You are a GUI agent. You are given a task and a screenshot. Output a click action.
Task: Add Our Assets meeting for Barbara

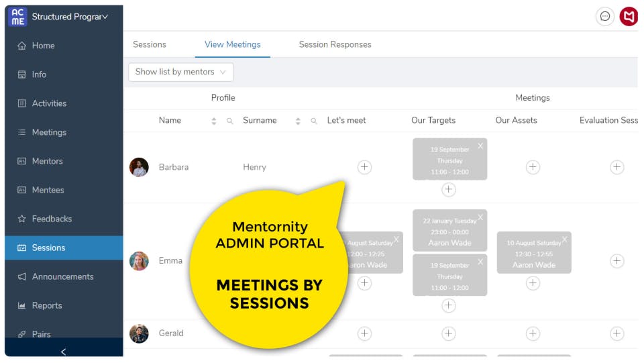click(x=533, y=167)
